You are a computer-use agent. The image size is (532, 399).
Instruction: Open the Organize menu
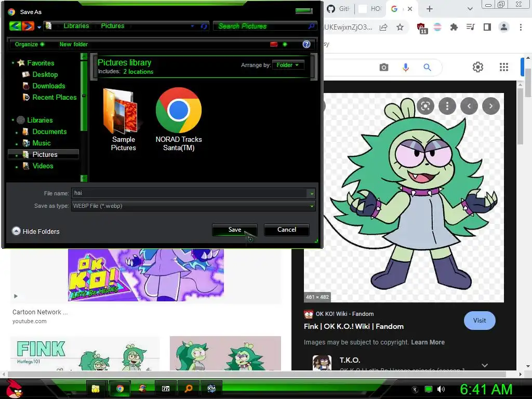point(29,44)
